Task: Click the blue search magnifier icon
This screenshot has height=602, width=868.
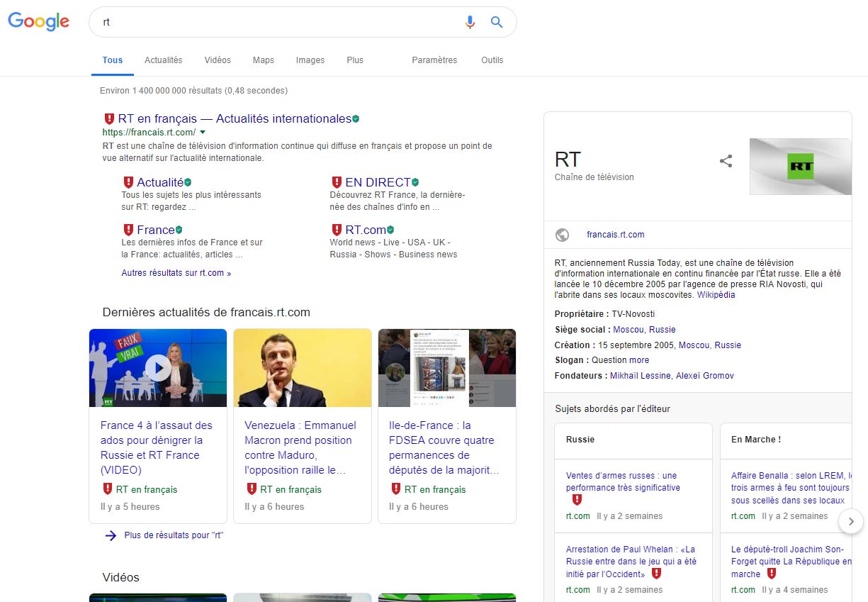Action: 497,22
